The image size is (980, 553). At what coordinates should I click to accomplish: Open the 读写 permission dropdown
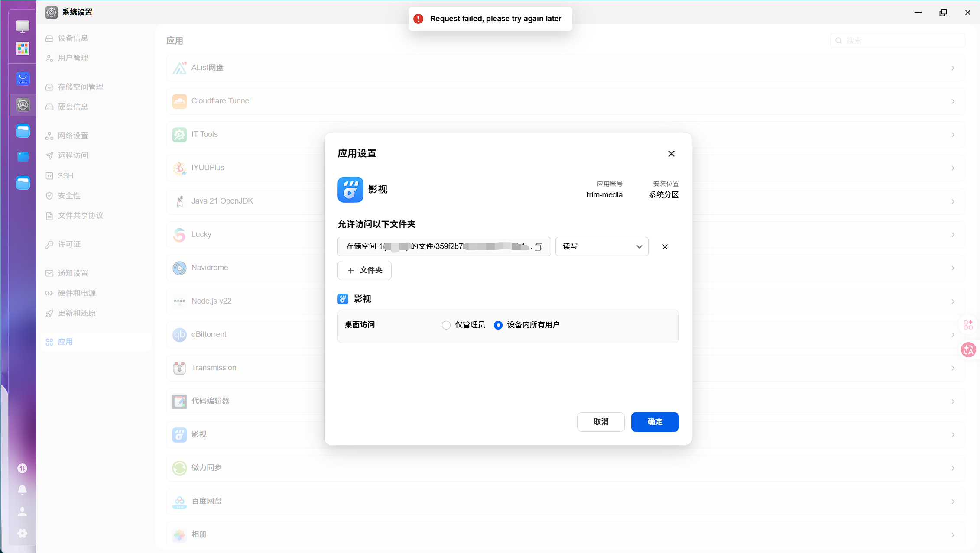click(602, 246)
